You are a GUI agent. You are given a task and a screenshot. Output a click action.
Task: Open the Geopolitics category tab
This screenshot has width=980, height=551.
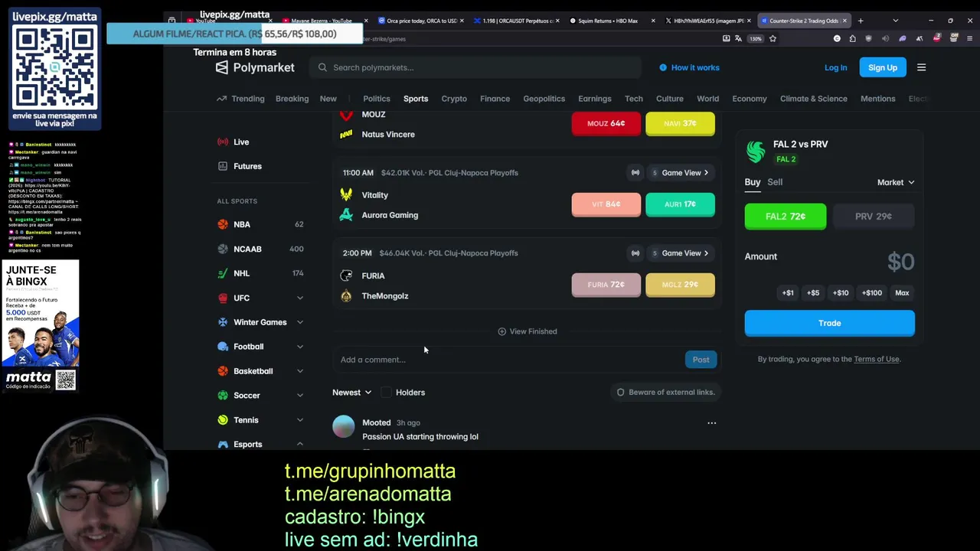click(x=544, y=99)
